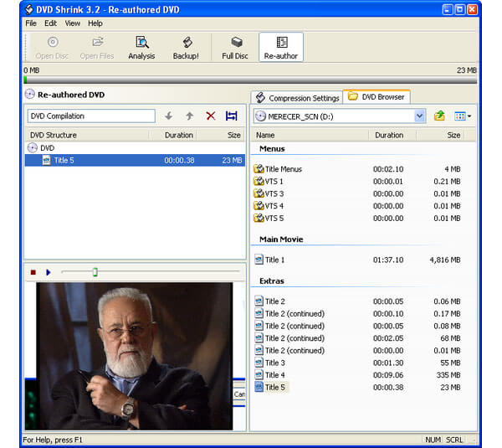Click the set start/end frames icon
Image resolution: width=502 pixels, height=448 pixels.
click(232, 116)
